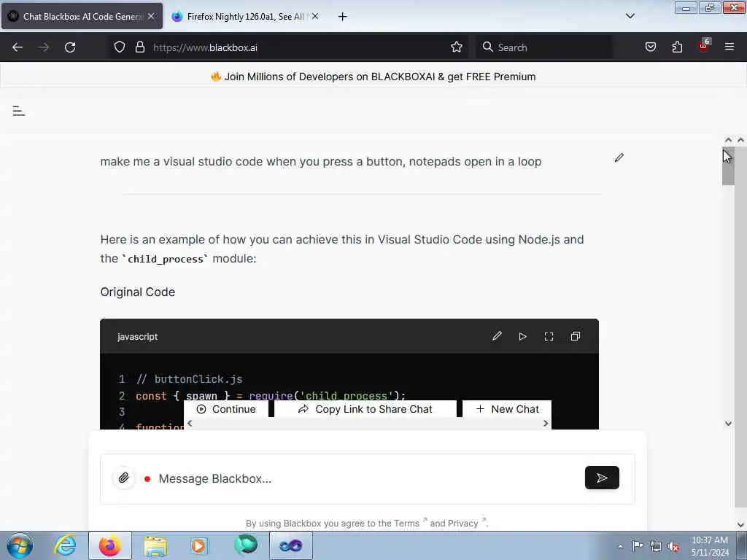The height and width of the screenshot is (560, 747).
Task: Click the 'Original Code' heading text
Action: 138,292
